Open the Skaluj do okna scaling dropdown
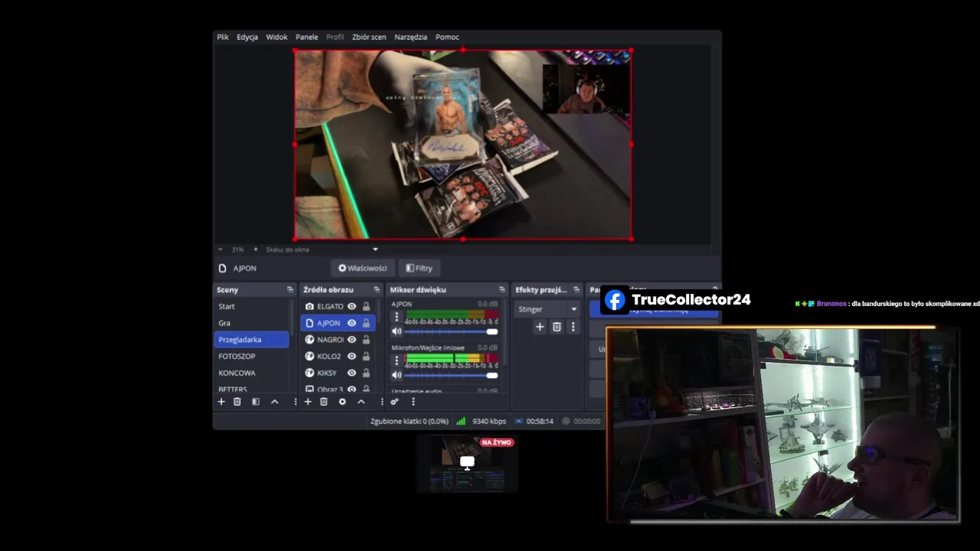980x551 pixels. tap(322, 249)
